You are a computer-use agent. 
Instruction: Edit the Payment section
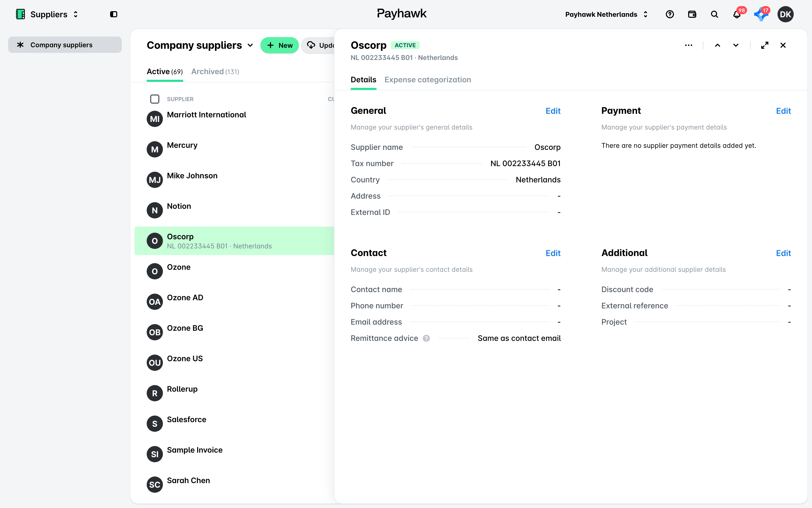tap(783, 111)
